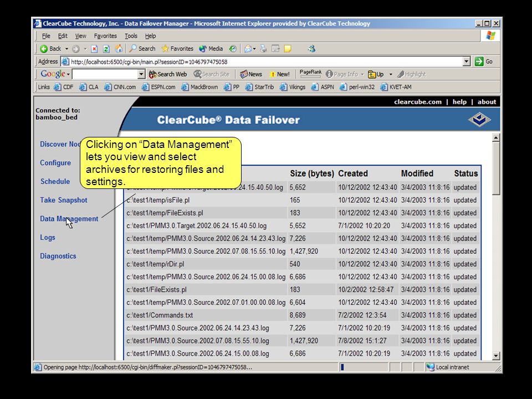Click Search Web on the Google toolbar
Image resolution: width=532 pixels, height=399 pixels.
(x=168, y=74)
